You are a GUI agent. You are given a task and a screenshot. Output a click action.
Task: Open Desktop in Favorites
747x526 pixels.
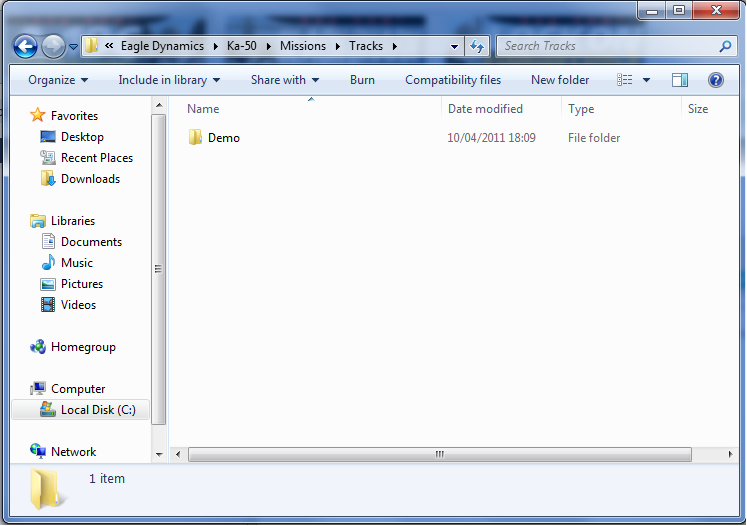(x=82, y=137)
